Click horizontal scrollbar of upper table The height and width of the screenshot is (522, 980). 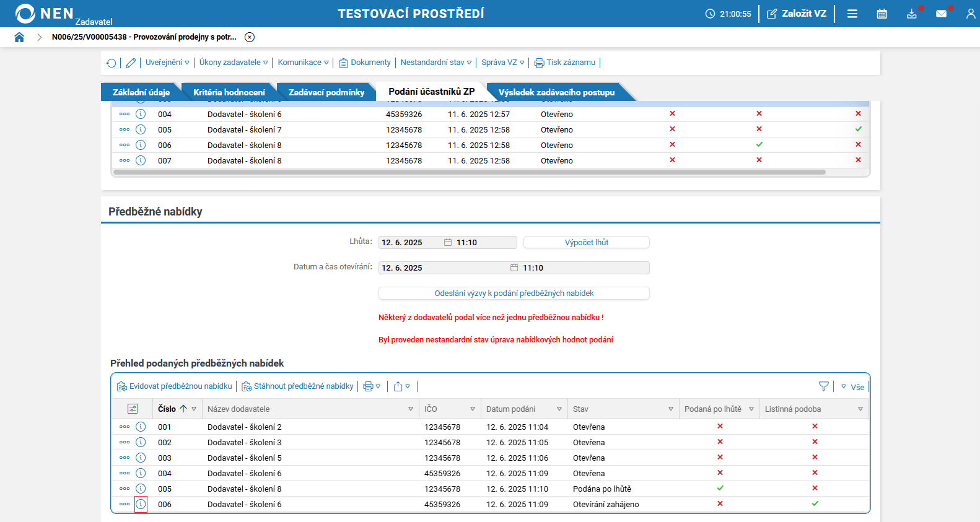tap(469, 172)
